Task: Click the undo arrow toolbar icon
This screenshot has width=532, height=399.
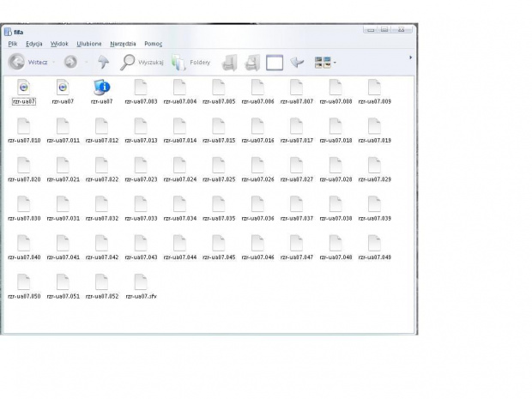Action: tap(298, 62)
